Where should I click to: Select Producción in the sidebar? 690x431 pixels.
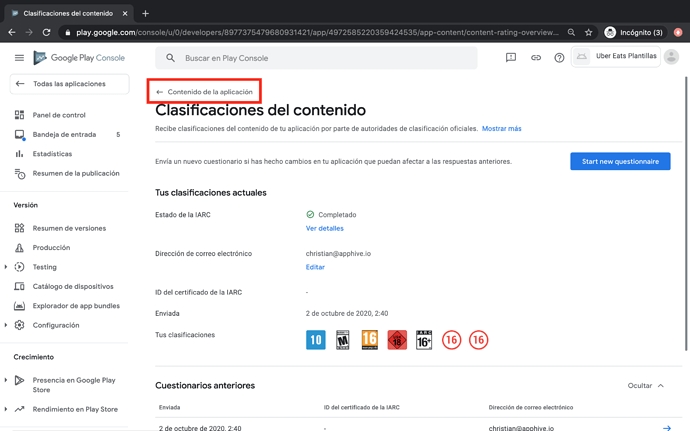pos(51,247)
